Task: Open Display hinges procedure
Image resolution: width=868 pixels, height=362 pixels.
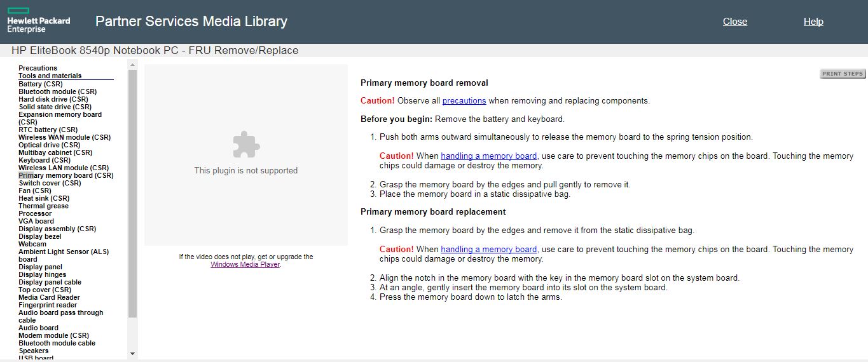Action: pyautogui.click(x=42, y=274)
